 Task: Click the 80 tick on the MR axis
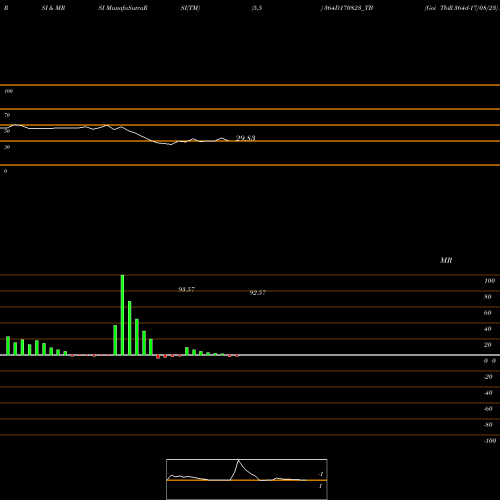pos(488,297)
